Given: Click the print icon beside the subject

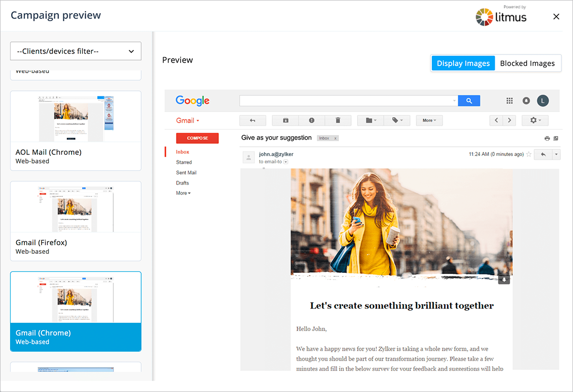Looking at the screenshot, I should tap(547, 138).
